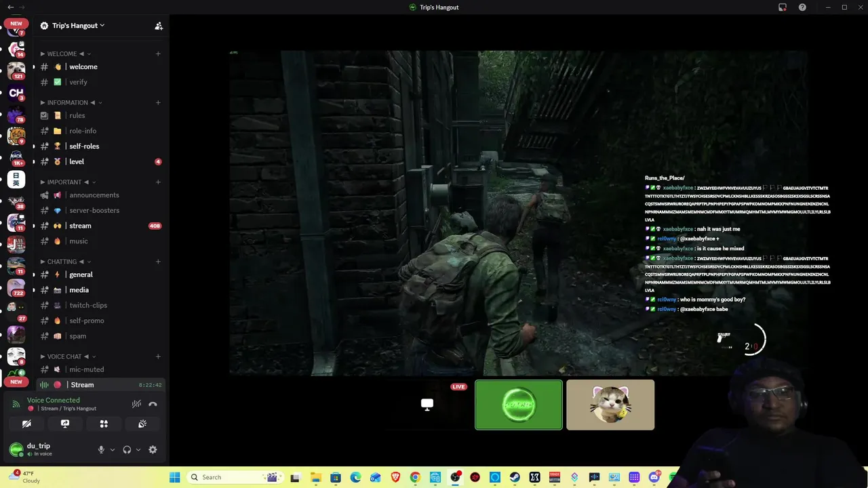Open the general channel
The height and width of the screenshot is (488, 868).
[x=101, y=274]
